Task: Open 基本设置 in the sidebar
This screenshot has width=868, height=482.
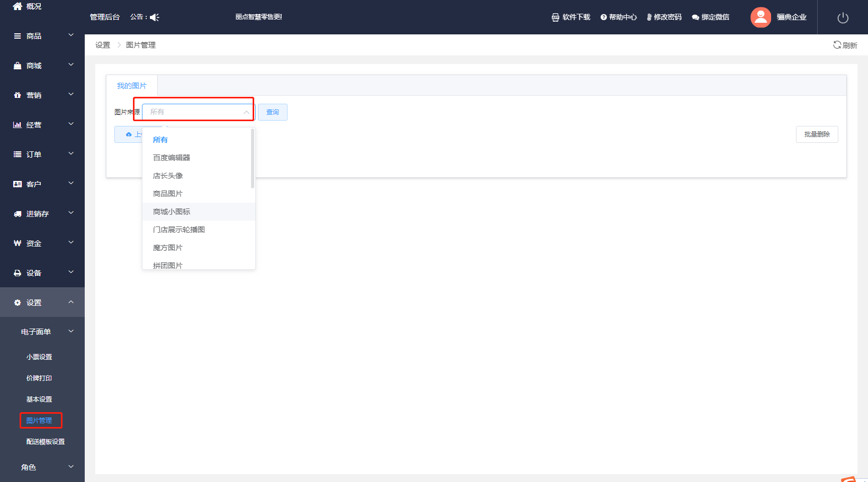Action: [x=39, y=399]
